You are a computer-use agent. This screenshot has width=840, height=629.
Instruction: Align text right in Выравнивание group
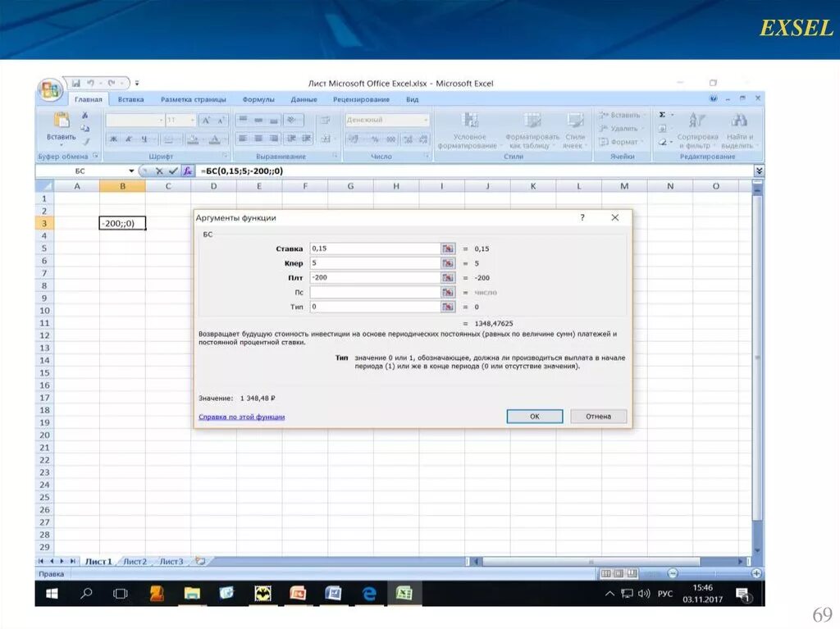coord(274,139)
